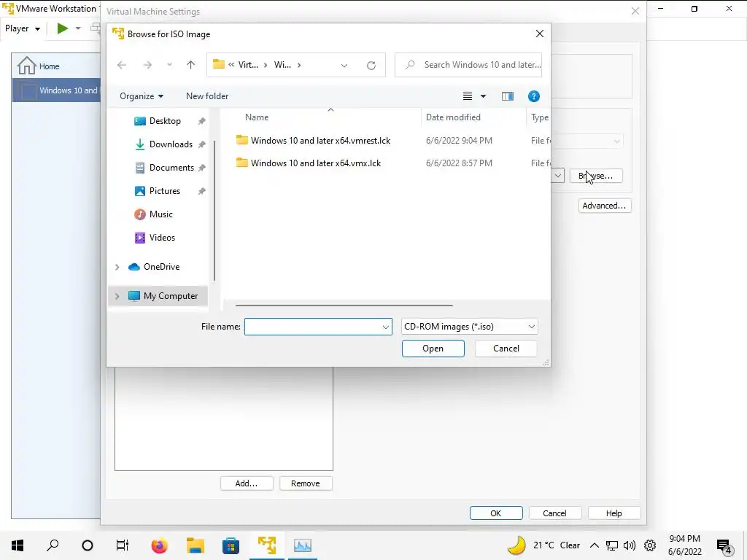This screenshot has height=560, width=747.
Task: Open the Player menu in VMware
Action: point(23,28)
